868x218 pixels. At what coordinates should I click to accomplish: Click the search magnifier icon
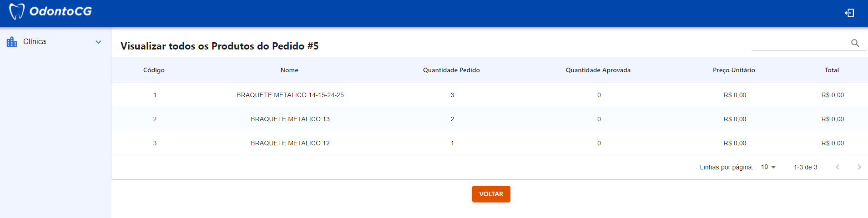point(855,43)
